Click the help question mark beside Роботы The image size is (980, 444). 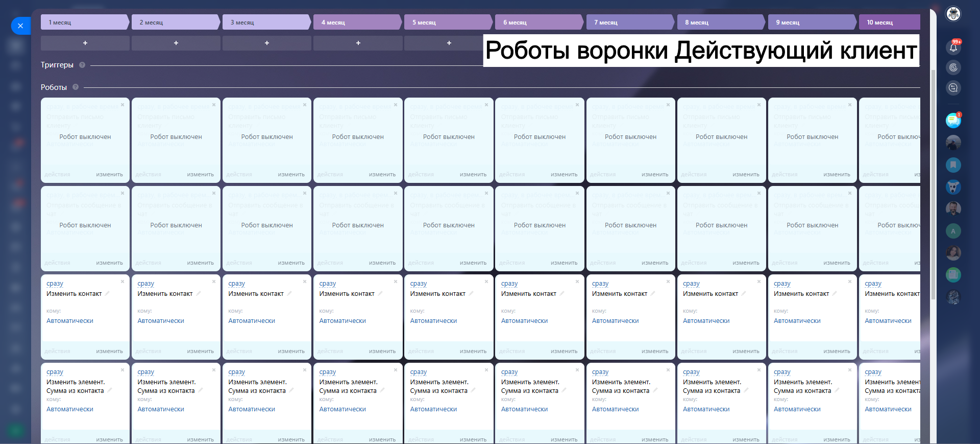76,87
